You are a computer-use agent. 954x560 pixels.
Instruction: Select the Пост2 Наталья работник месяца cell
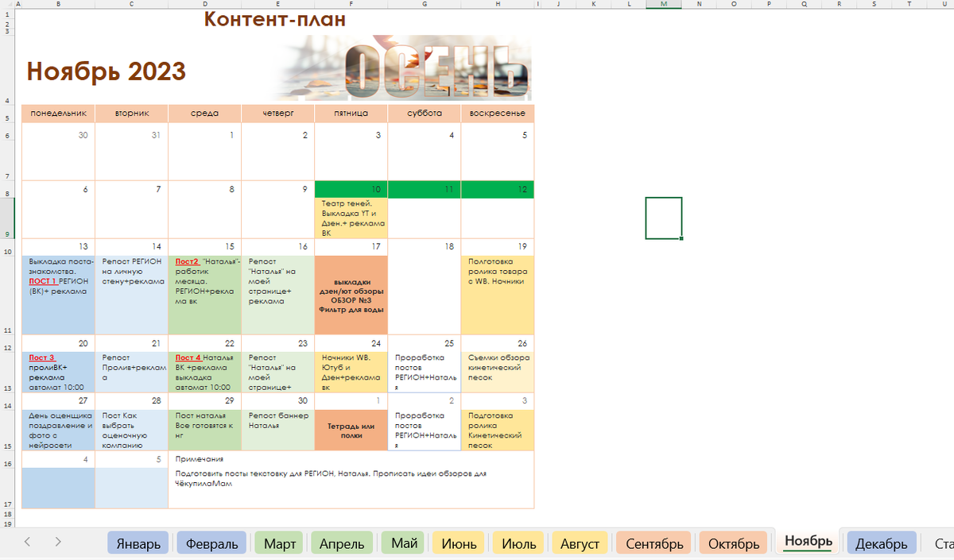point(204,295)
